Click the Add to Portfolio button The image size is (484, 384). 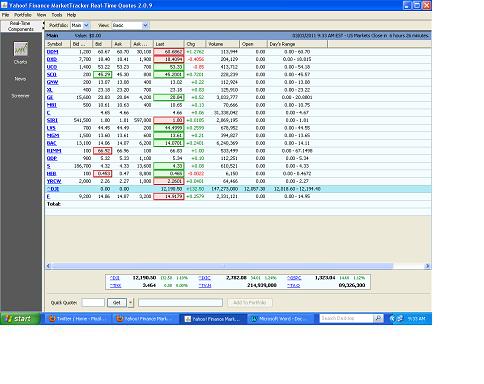click(x=250, y=303)
